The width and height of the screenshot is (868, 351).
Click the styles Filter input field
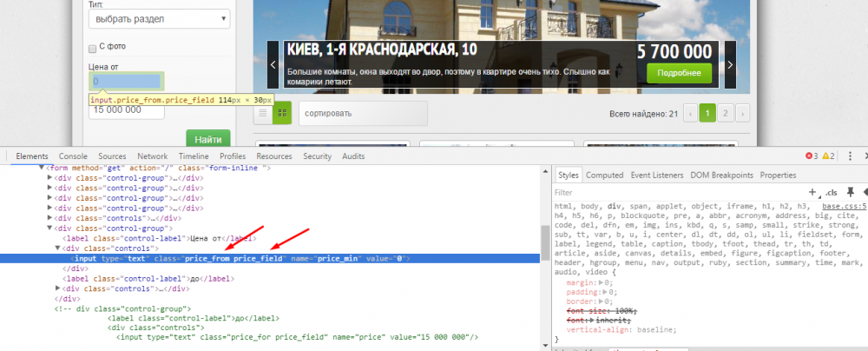click(678, 193)
